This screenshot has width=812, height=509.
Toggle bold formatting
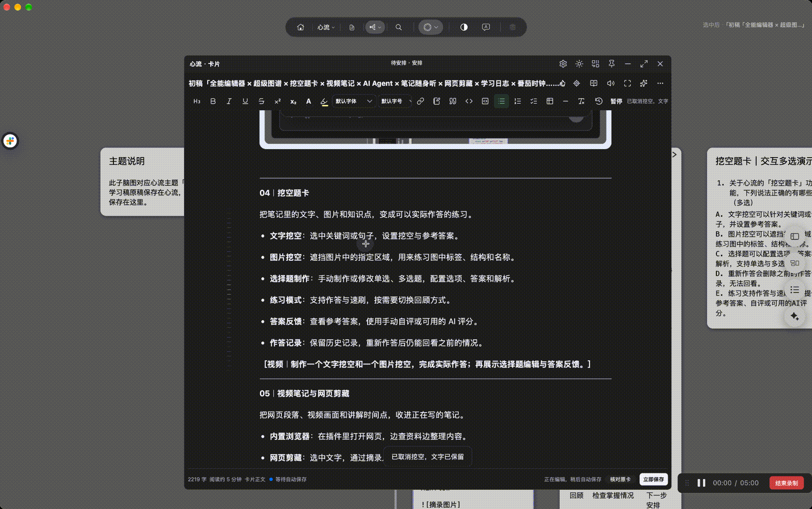[213, 101]
